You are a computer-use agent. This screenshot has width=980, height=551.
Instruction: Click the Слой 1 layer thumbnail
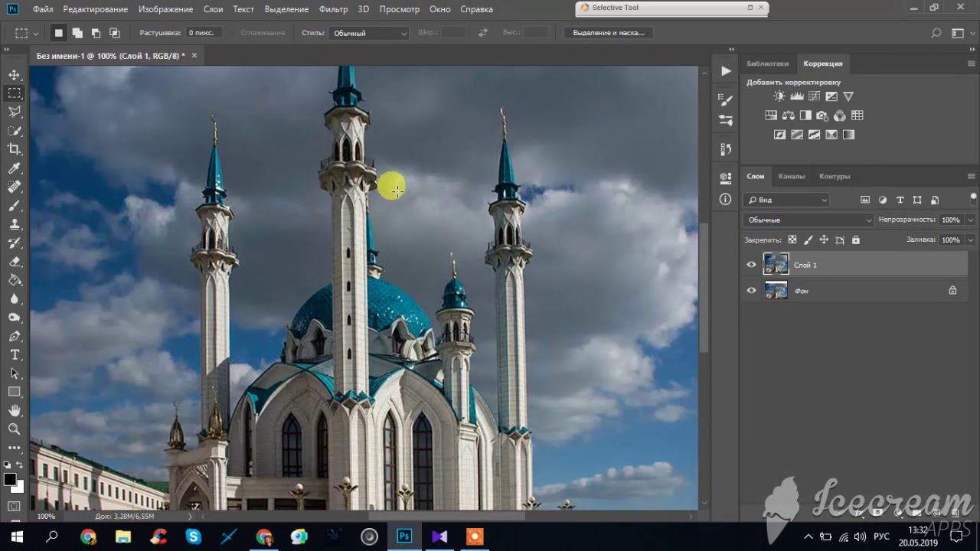776,264
